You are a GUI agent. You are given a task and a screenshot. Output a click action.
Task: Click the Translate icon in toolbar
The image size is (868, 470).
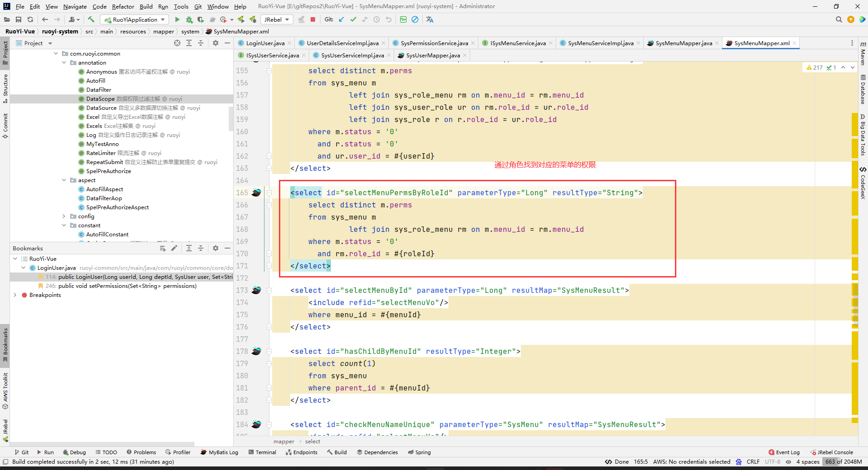[x=429, y=19]
